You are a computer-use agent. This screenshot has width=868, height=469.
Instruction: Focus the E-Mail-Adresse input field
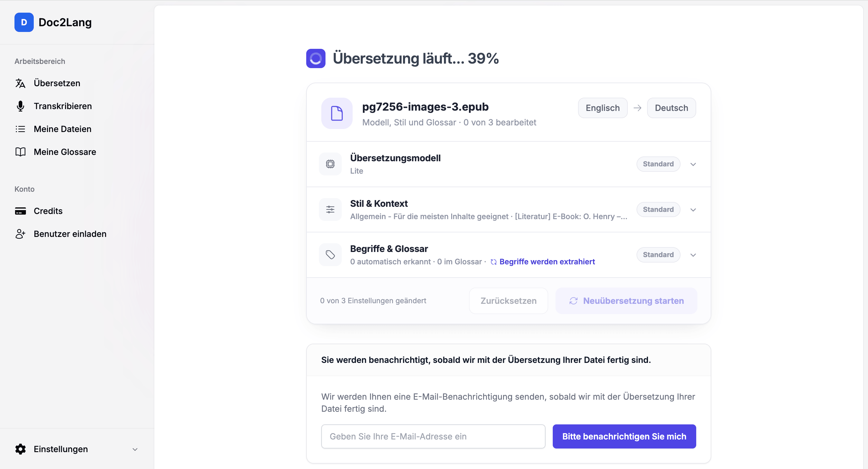pos(433,436)
